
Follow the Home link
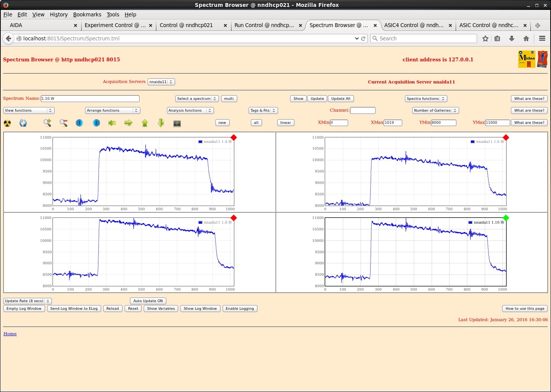[10, 334]
